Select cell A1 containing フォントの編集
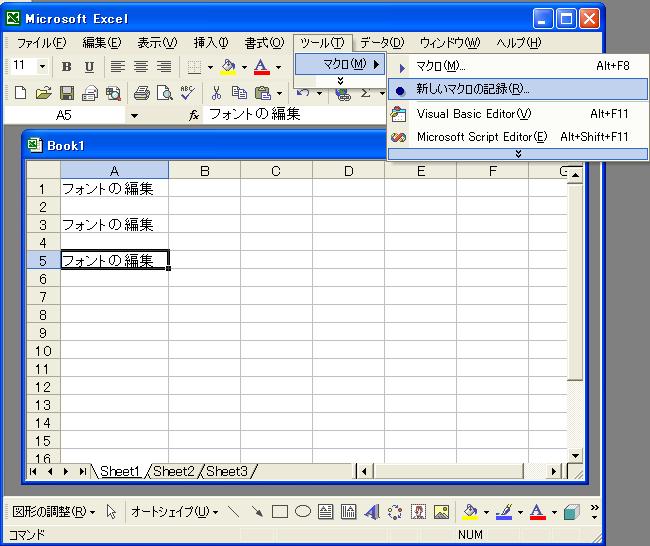Viewport: 650px width, 546px height. [x=114, y=189]
